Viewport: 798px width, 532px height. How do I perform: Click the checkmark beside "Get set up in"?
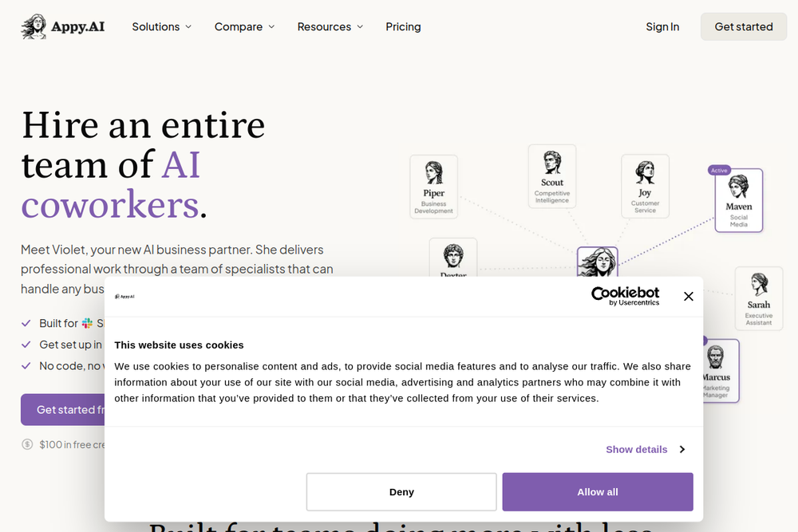[26, 345]
